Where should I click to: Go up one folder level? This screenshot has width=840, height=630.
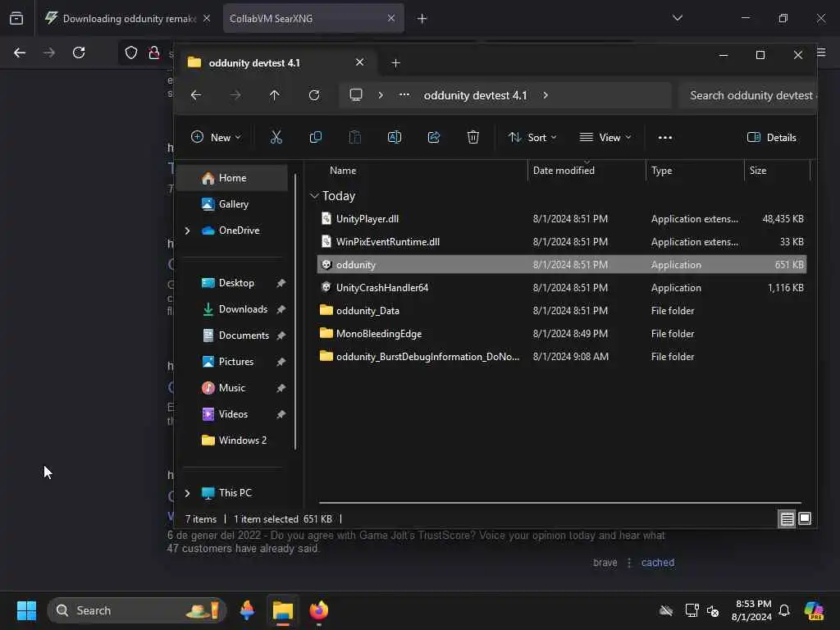click(x=274, y=95)
